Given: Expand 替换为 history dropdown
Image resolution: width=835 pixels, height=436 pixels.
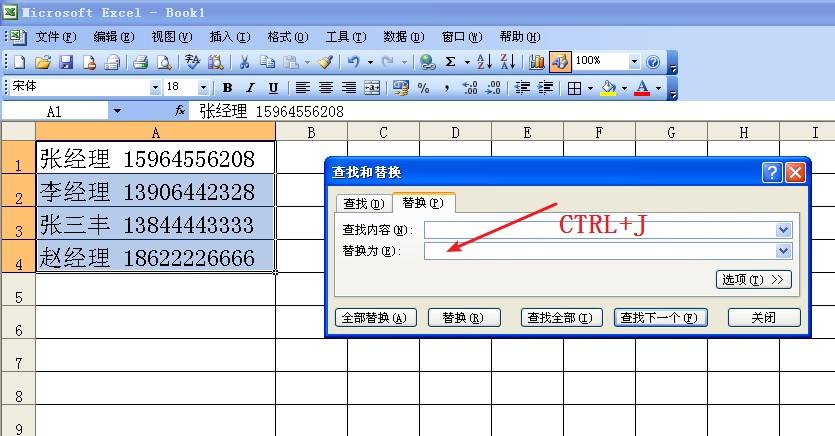Looking at the screenshot, I should pos(783,251).
